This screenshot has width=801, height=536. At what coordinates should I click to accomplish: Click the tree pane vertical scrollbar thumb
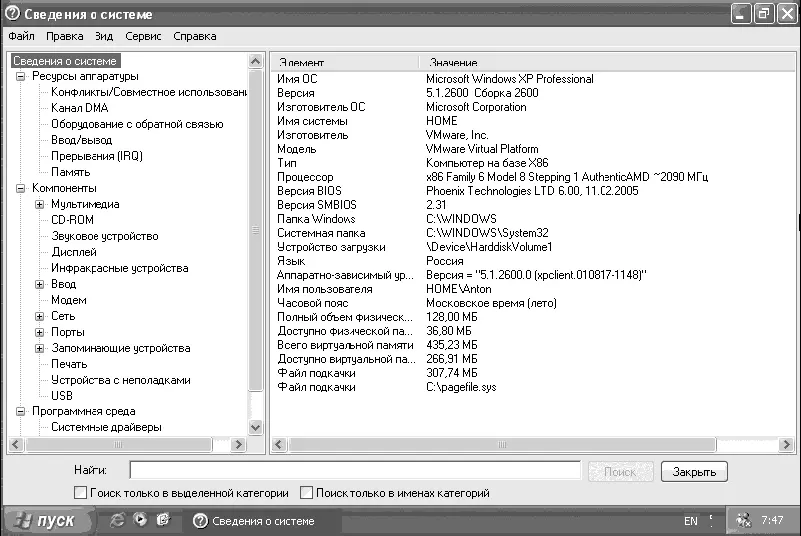255,230
